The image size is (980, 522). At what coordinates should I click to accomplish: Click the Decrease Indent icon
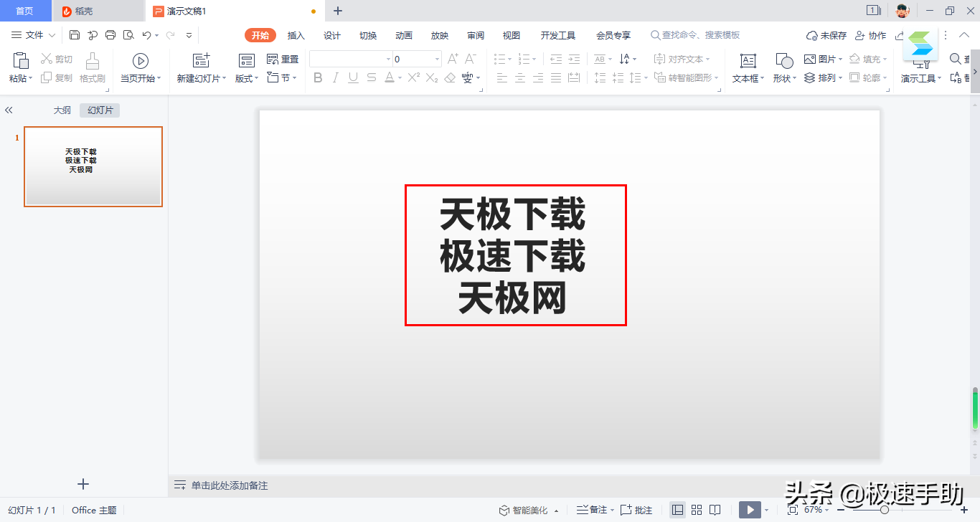[556, 59]
